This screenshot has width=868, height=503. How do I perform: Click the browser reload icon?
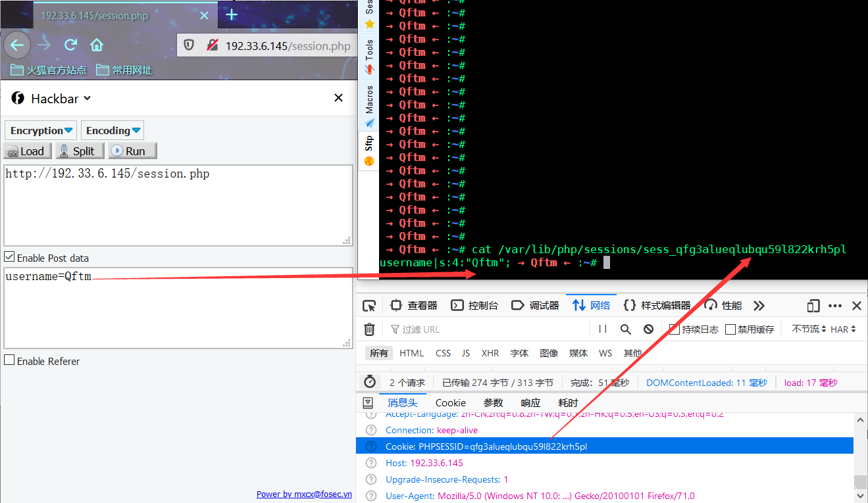click(x=70, y=45)
